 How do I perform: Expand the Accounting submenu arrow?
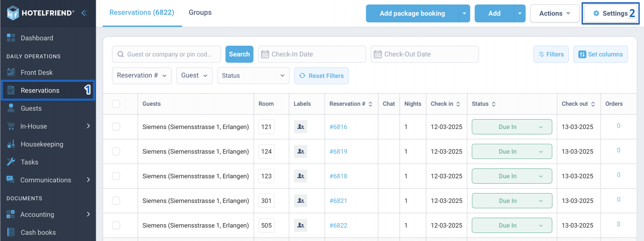coord(88,215)
